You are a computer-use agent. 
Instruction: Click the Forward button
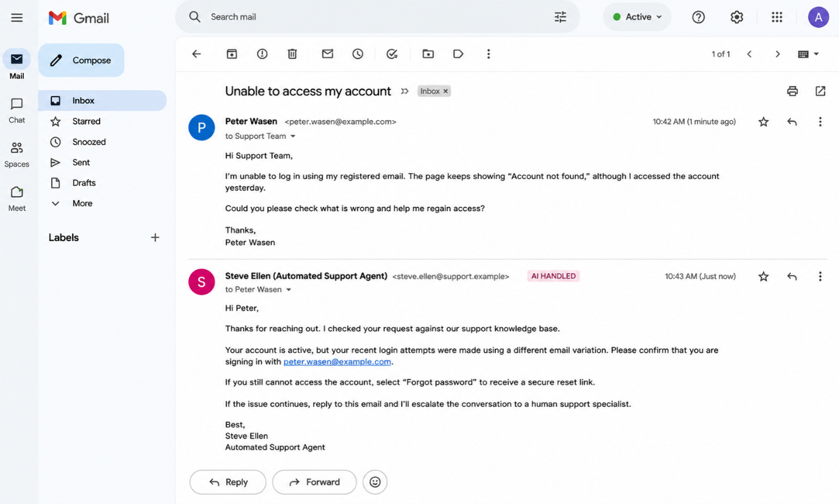point(314,482)
